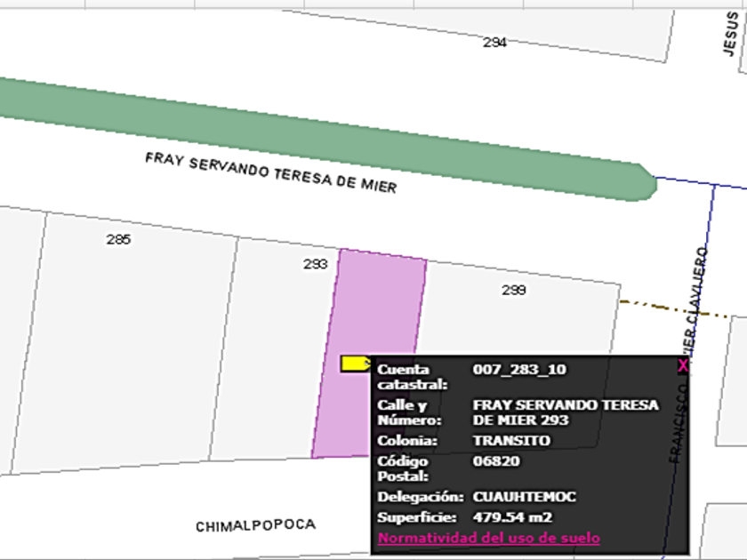Click Delegación value CUAUHTEMOC

tap(525, 497)
